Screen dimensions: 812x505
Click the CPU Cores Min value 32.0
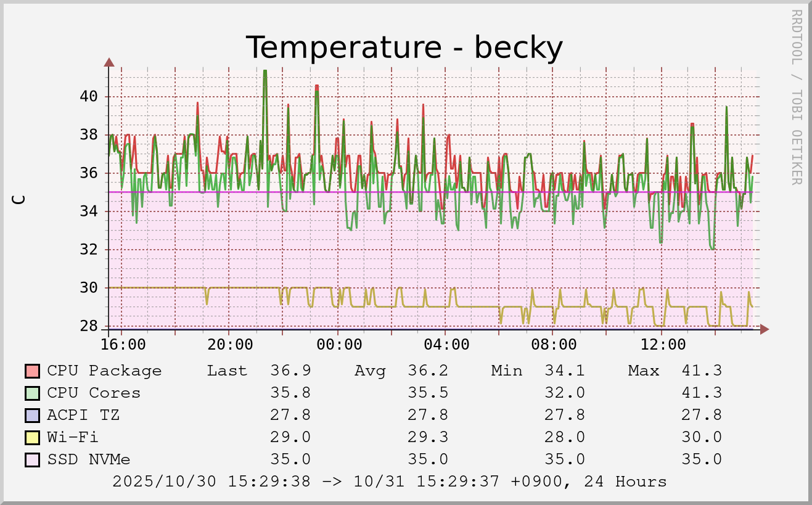coord(564,393)
